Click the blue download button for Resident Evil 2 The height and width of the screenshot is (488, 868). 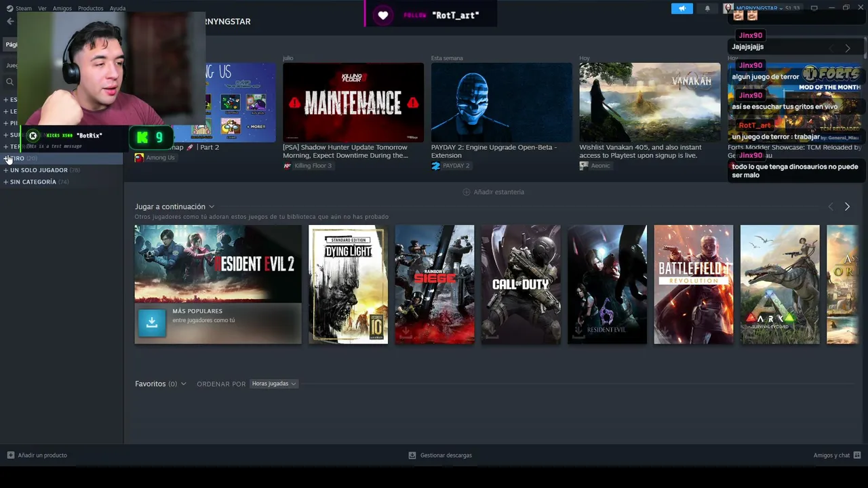pyautogui.click(x=152, y=323)
